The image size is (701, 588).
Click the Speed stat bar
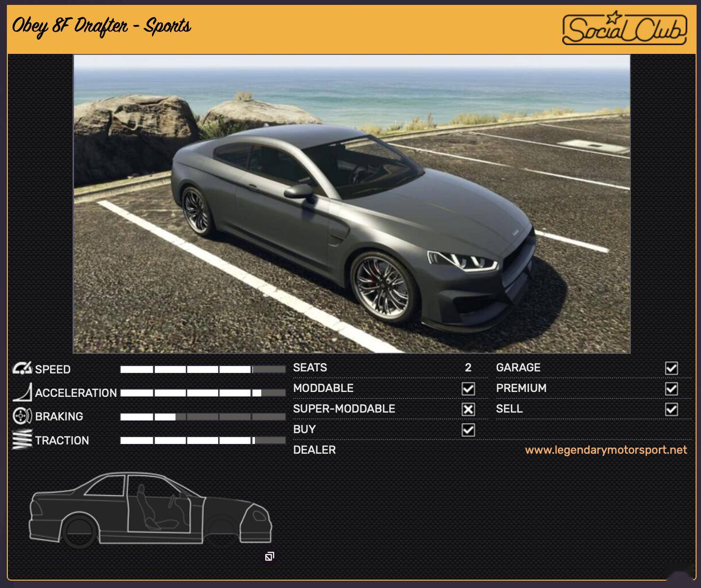(x=203, y=369)
